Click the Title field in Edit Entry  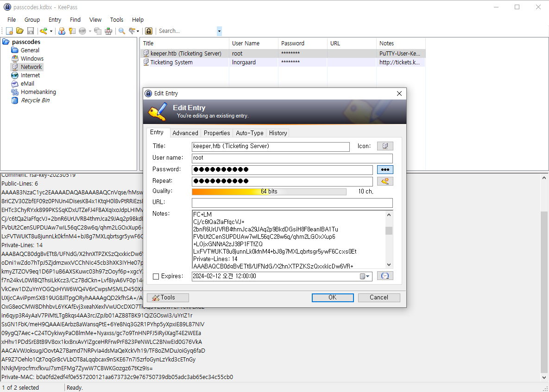[x=271, y=147]
